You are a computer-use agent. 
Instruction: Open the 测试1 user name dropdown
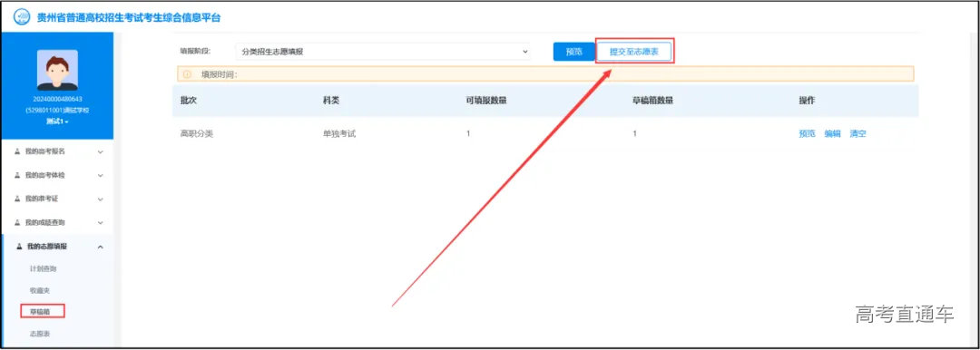click(x=57, y=122)
